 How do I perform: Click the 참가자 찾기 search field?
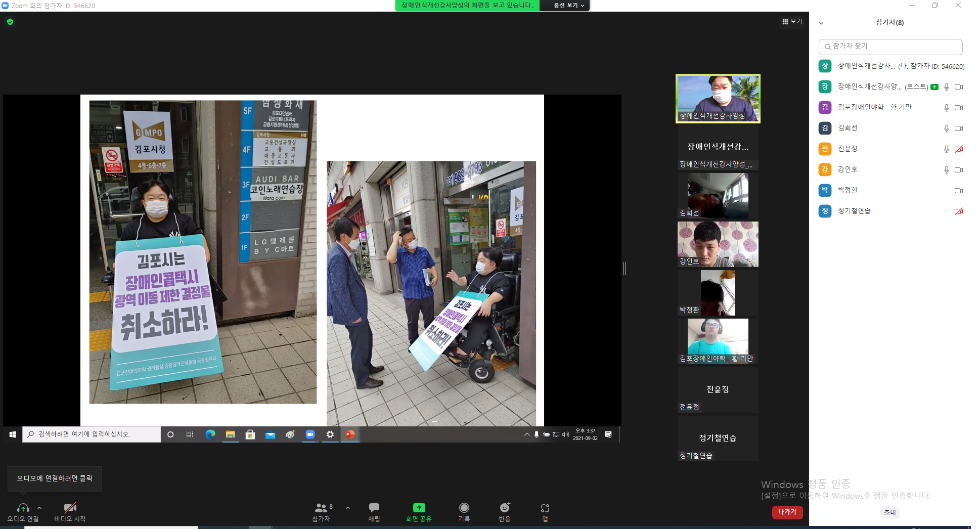pyautogui.click(x=890, y=47)
